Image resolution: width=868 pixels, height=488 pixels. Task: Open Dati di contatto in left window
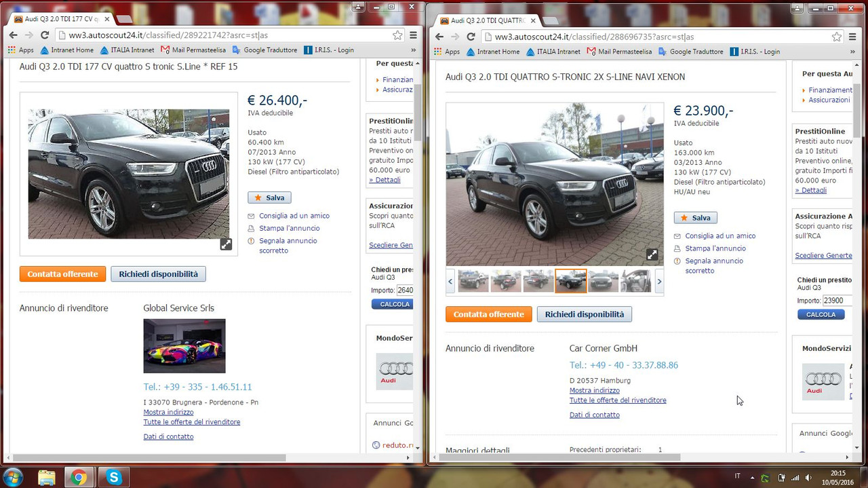click(x=168, y=436)
